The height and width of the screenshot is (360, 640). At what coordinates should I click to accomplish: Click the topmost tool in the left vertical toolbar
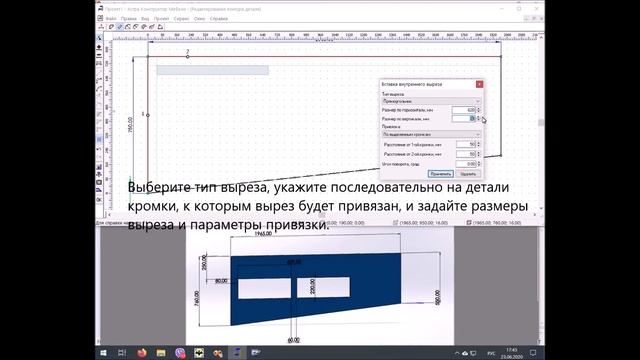coord(99,38)
